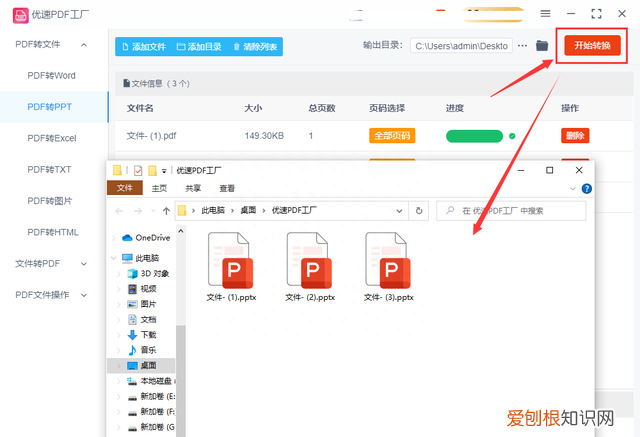Select the file 文件- (2).pptx
The width and height of the screenshot is (640, 437).
coord(310,267)
